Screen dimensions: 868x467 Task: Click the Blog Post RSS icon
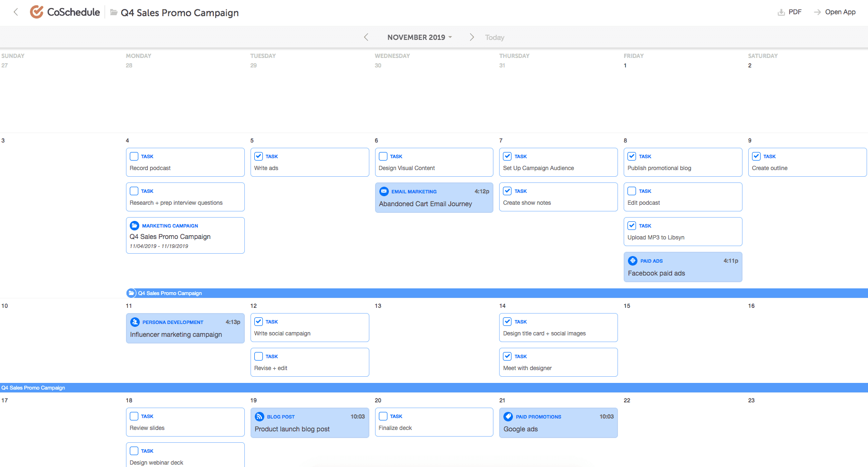[x=260, y=417]
